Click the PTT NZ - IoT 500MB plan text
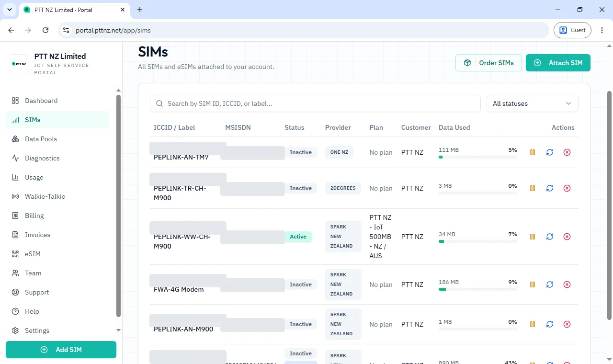Viewport: 613px width, 364px height. (381, 237)
